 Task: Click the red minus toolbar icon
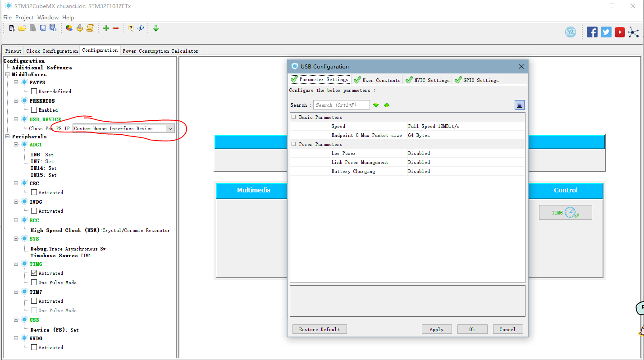115,28
